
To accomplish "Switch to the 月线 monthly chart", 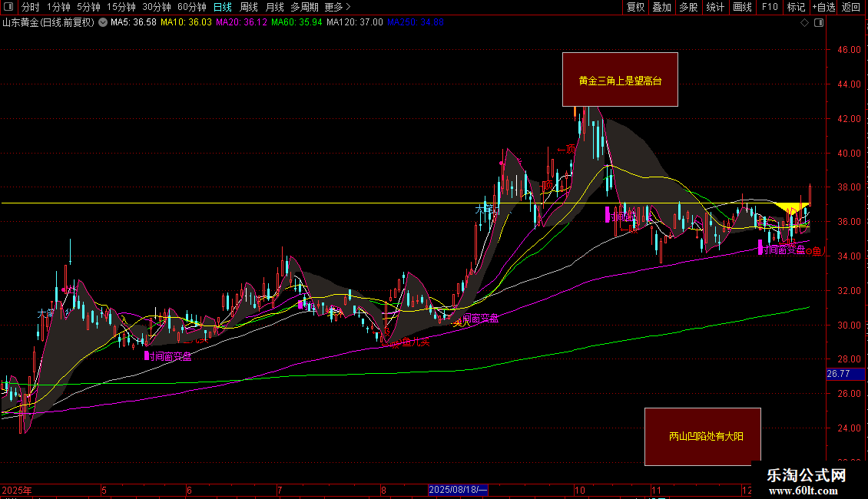I will point(274,7).
